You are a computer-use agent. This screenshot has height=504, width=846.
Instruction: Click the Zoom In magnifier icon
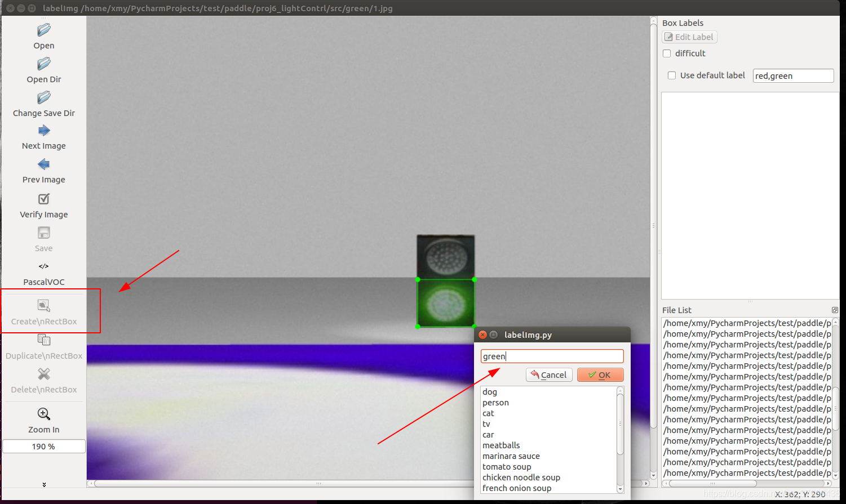tap(43, 414)
